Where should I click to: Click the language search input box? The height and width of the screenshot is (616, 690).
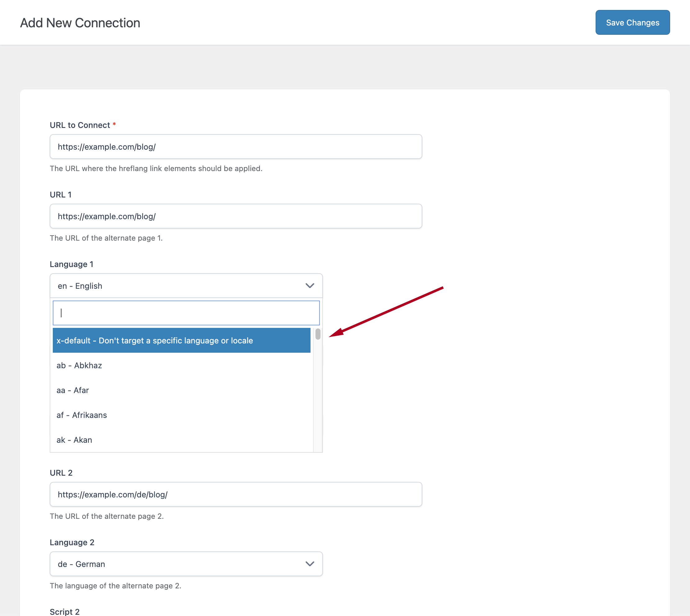[186, 312]
